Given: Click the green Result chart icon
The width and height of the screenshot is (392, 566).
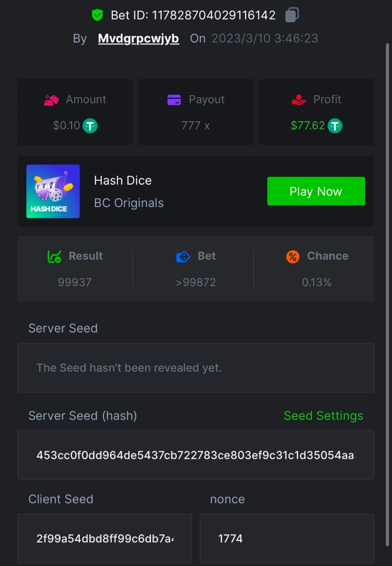Looking at the screenshot, I should tap(54, 256).
